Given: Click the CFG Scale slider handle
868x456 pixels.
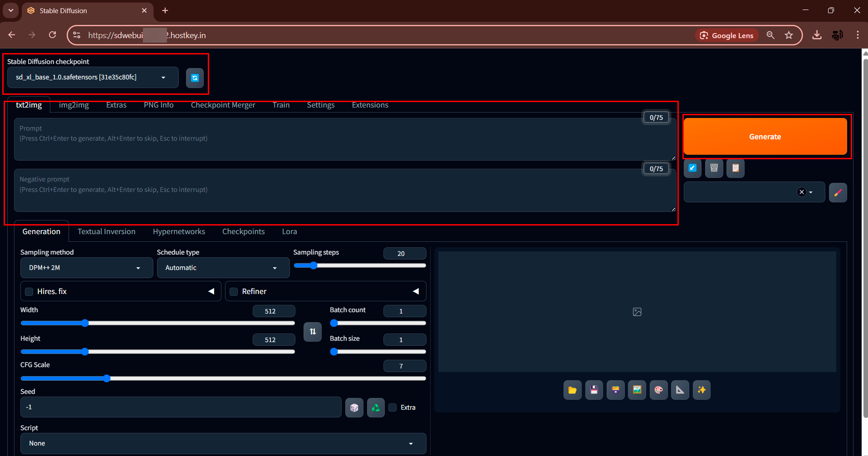Looking at the screenshot, I should [x=107, y=378].
